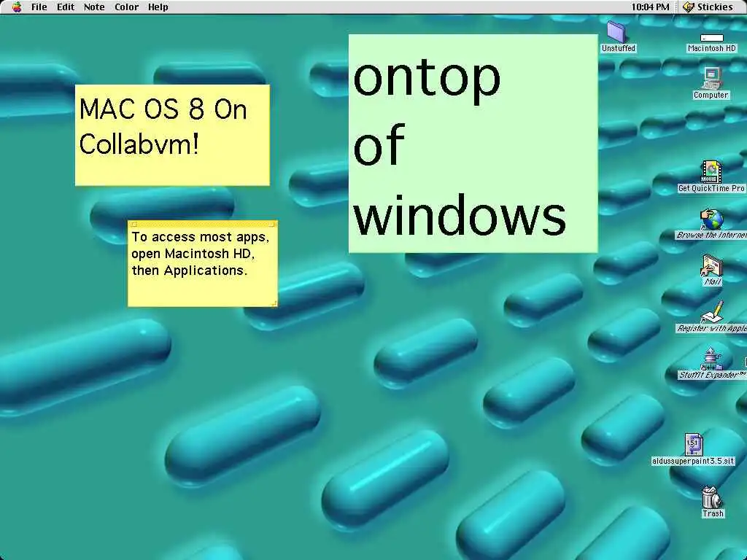
Task: Open the Stickies application switcher menu
Action: (x=708, y=7)
